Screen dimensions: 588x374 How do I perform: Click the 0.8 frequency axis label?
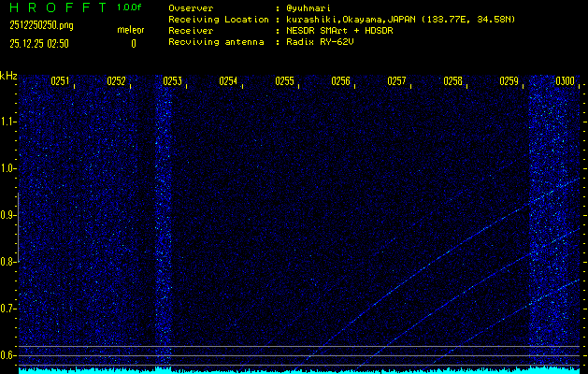8,262
